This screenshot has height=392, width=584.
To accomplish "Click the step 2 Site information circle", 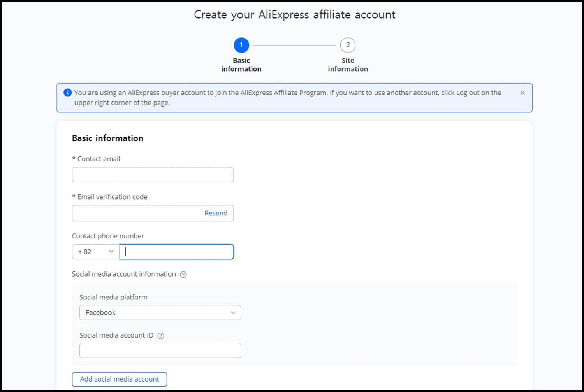I will (348, 45).
